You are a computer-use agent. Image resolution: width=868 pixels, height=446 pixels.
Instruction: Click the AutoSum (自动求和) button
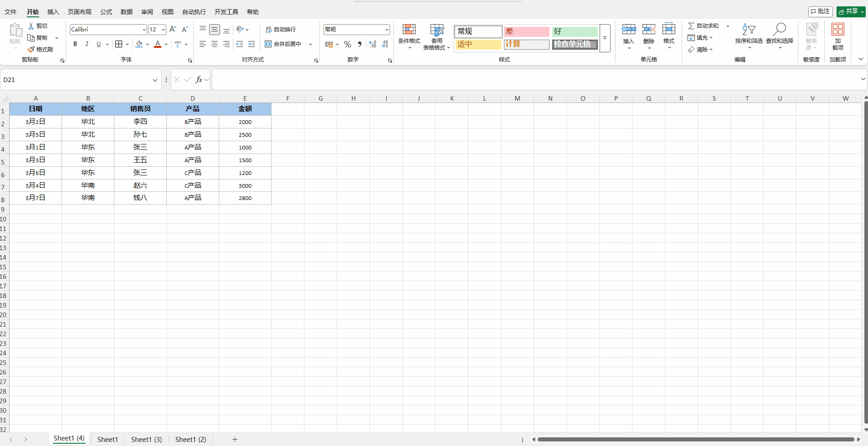coord(704,26)
